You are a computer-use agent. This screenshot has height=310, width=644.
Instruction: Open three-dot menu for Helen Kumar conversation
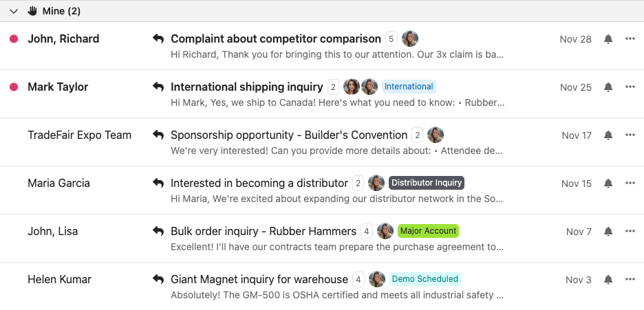pyautogui.click(x=630, y=280)
